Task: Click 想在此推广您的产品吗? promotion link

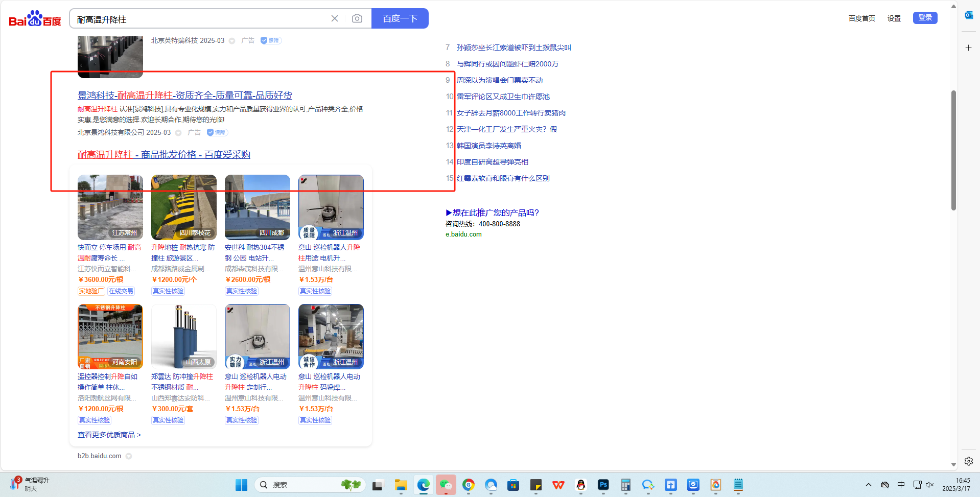Action: point(492,212)
